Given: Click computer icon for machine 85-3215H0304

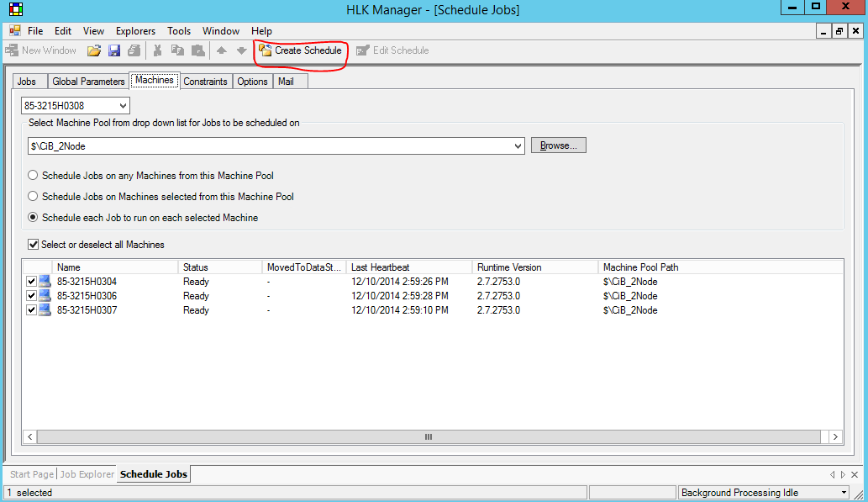Looking at the screenshot, I should (45, 282).
